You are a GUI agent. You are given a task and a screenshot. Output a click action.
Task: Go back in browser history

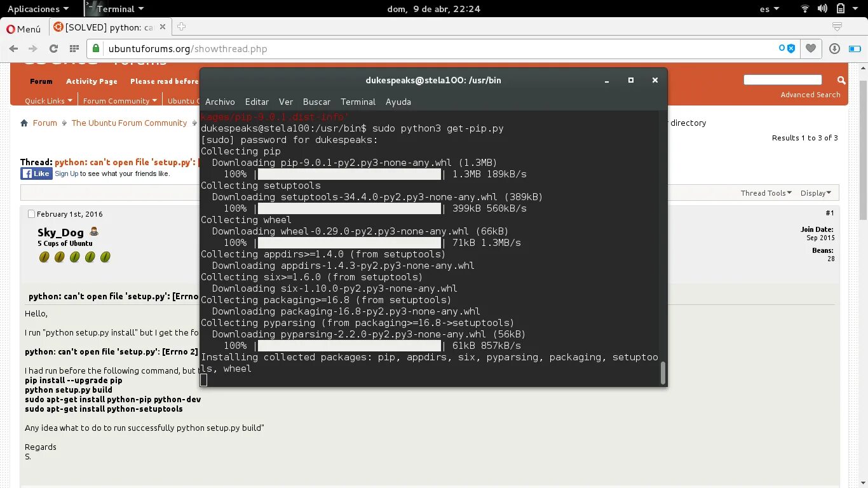tap(13, 49)
